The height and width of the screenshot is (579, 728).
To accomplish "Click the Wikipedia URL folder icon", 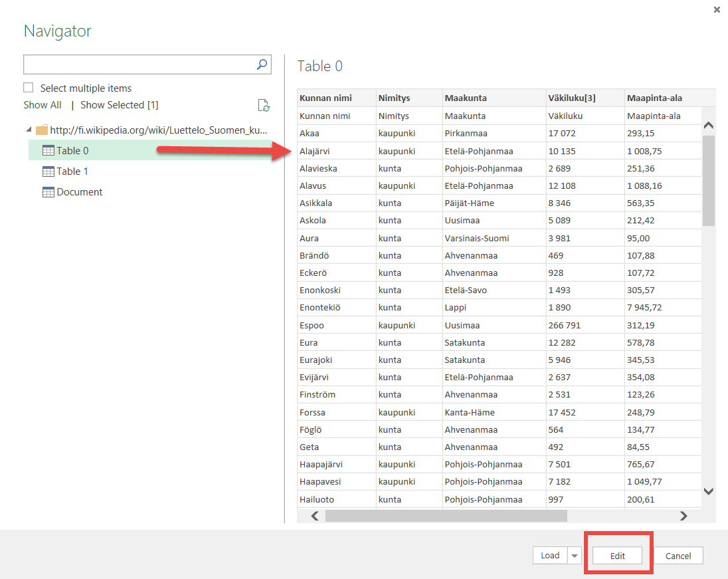I will click(42, 130).
